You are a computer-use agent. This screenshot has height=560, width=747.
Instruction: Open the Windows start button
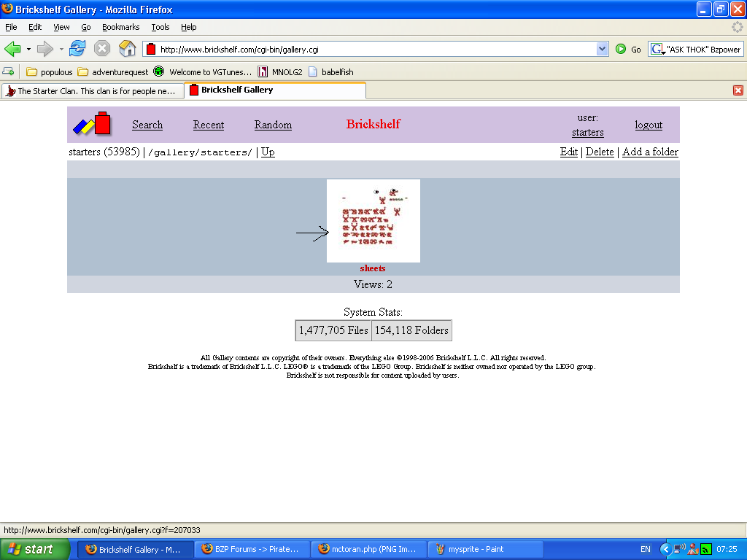pos(34,549)
